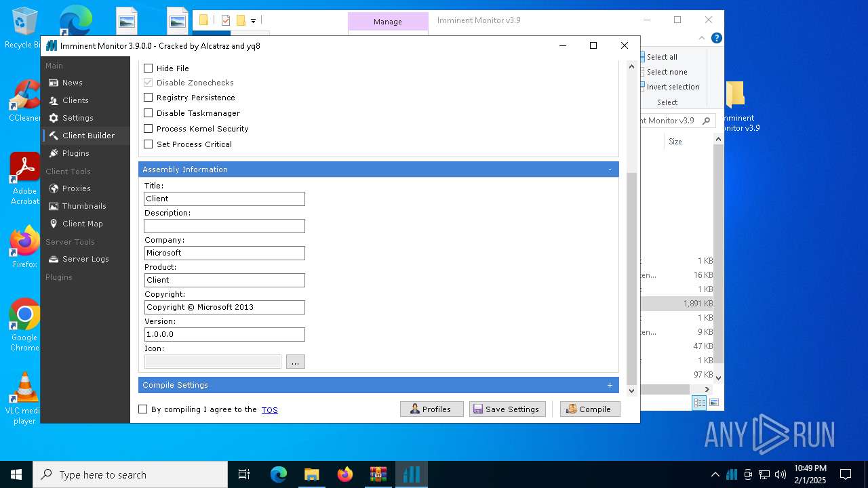Screen dimensions: 868x488
Task: Click the Imminent Monitor v3.9 desktop folder
Action: click(736, 107)
